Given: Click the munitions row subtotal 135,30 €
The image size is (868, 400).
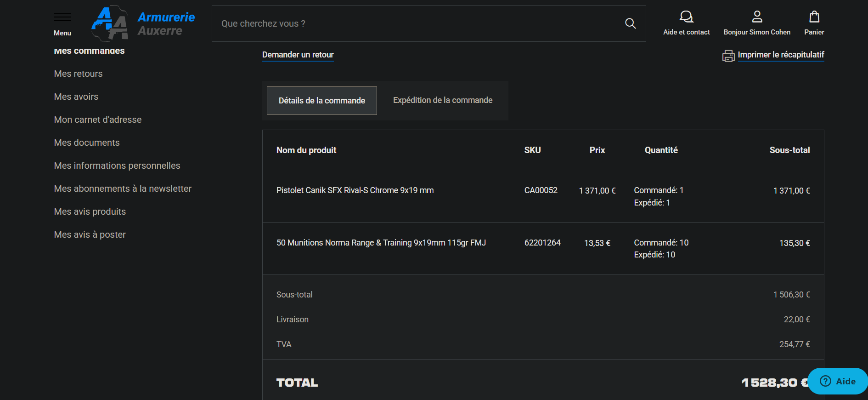Looking at the screenshot, I should [x=795, y=243].
